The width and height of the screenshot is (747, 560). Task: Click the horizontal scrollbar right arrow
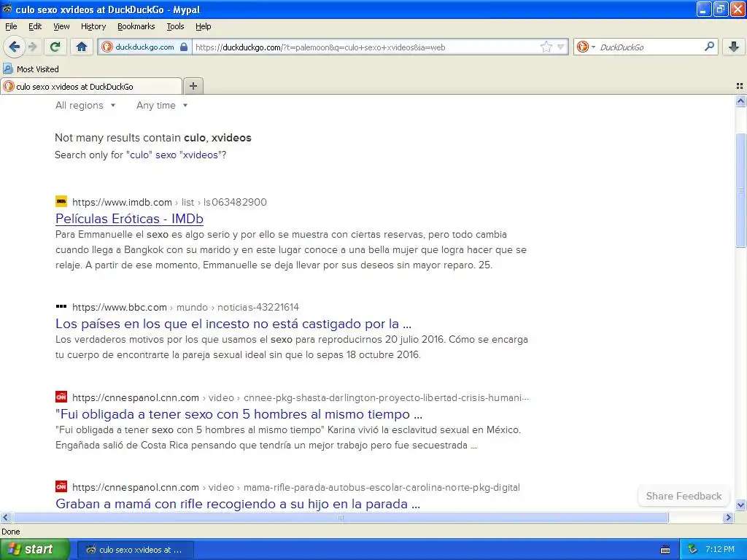click(728, 517)
